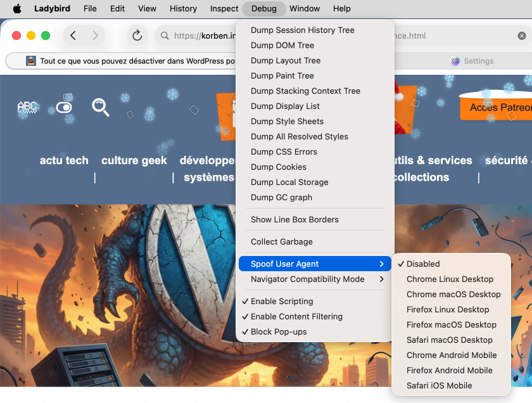532x403 pixels.
Task: Disable the Enable Scripting option
Action: coord(282,301)
